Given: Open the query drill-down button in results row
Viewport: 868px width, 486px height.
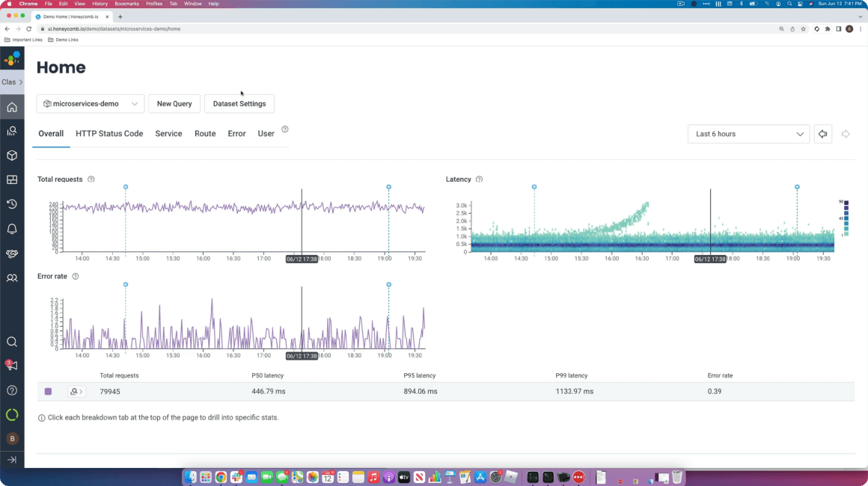Looking at the screenshot, I should 76,392.
